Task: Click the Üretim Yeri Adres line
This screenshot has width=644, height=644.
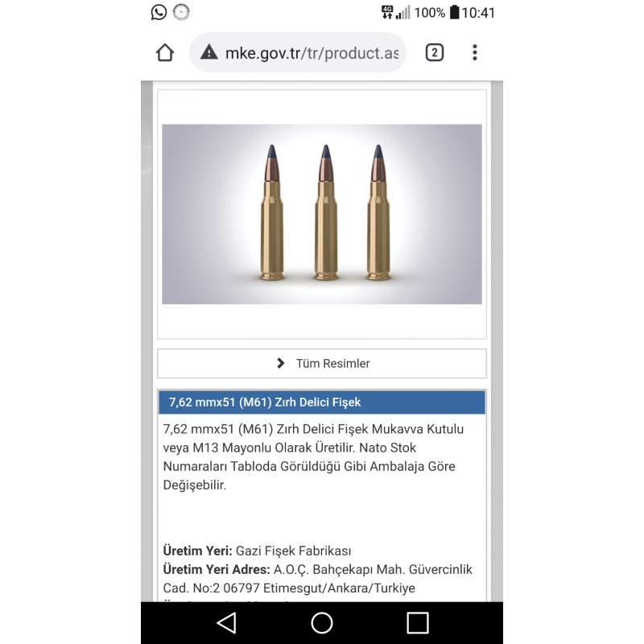Action: [317, 578]
